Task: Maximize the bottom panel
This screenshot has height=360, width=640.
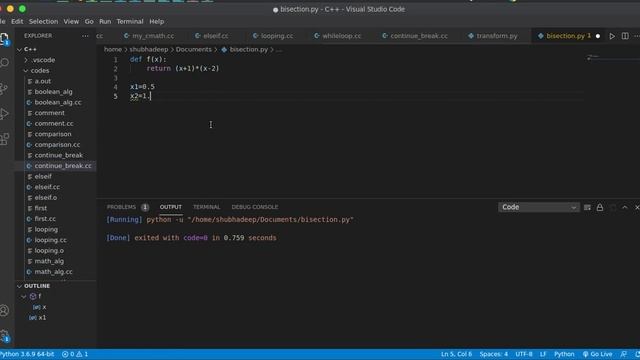Action: 624,207
